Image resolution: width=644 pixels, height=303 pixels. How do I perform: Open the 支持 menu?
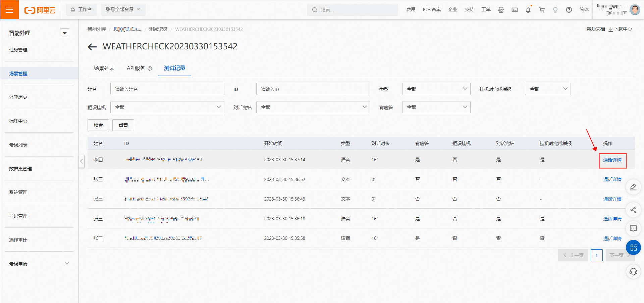tap(469, 9)
